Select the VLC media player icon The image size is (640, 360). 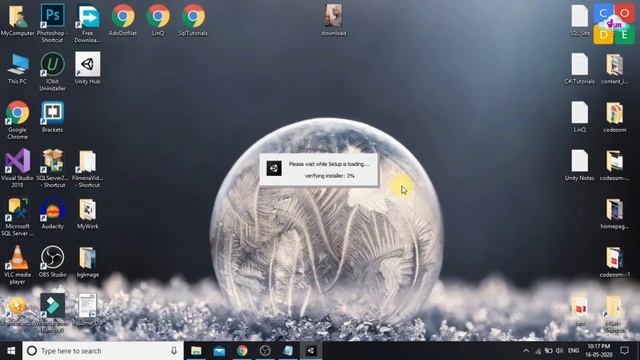17,265
